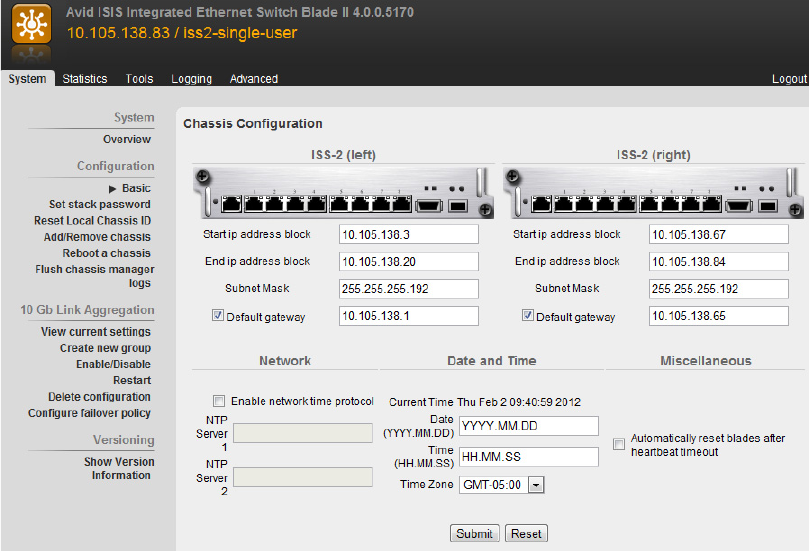Open Reset Local Chassis ID

92,221
